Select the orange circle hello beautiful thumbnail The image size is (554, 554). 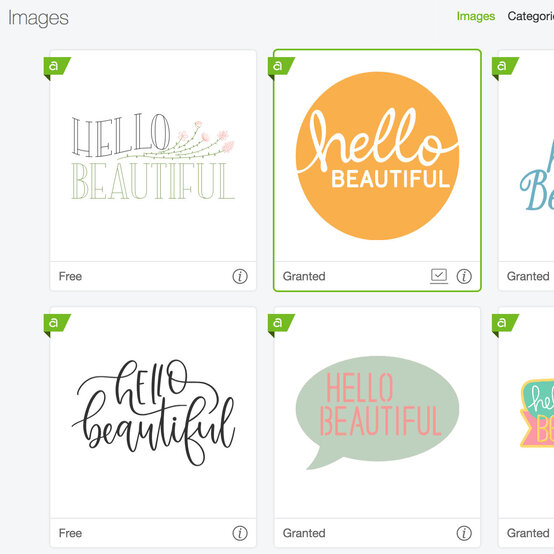point(377,156)
